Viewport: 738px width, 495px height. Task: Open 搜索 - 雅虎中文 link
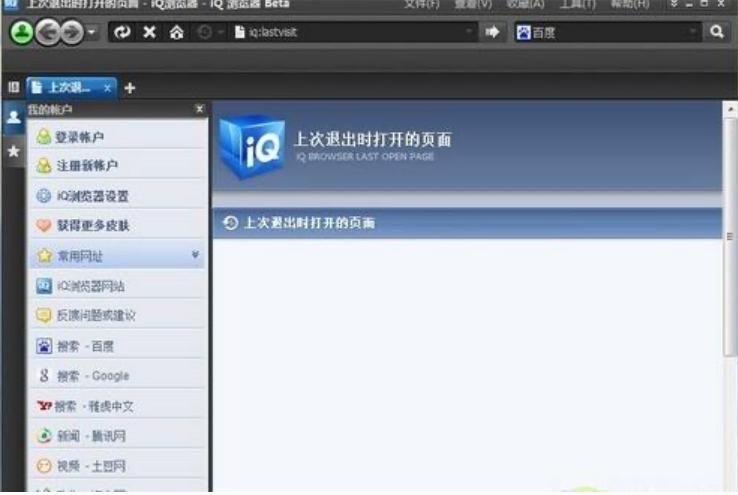click(118, 406)
